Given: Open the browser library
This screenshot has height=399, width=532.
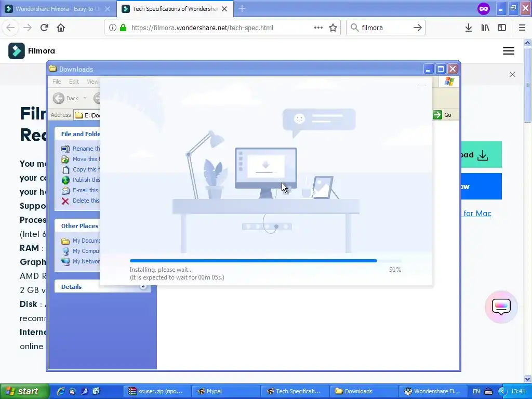Looking at the screenshot, I should coord(485,28).
